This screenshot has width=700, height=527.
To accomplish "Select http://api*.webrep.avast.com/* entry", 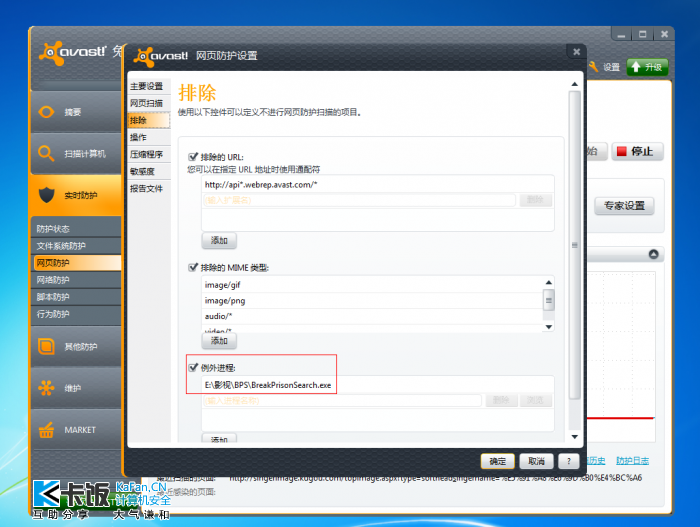I will [378, 184].
